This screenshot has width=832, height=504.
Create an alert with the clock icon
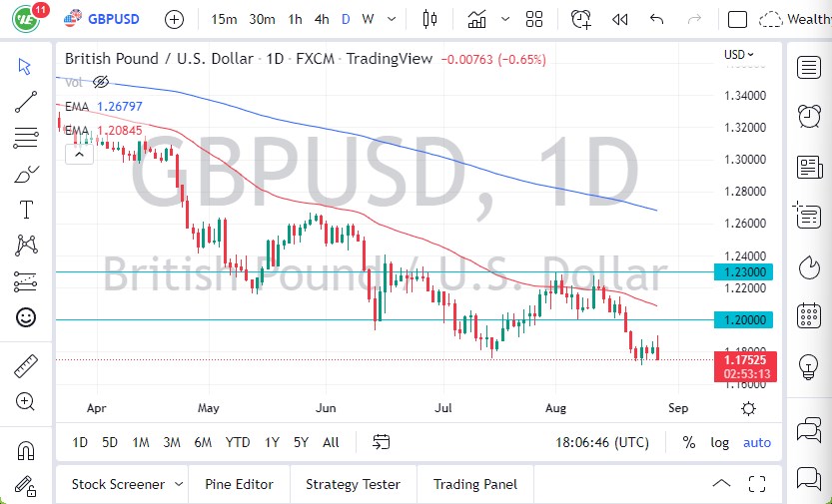pyautogui.click(x=580, y=19)
